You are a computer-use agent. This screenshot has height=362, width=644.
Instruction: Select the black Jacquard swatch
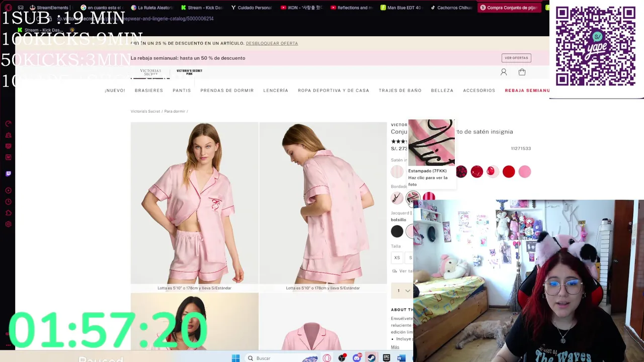pyautogui.click(x=397, y=231)
